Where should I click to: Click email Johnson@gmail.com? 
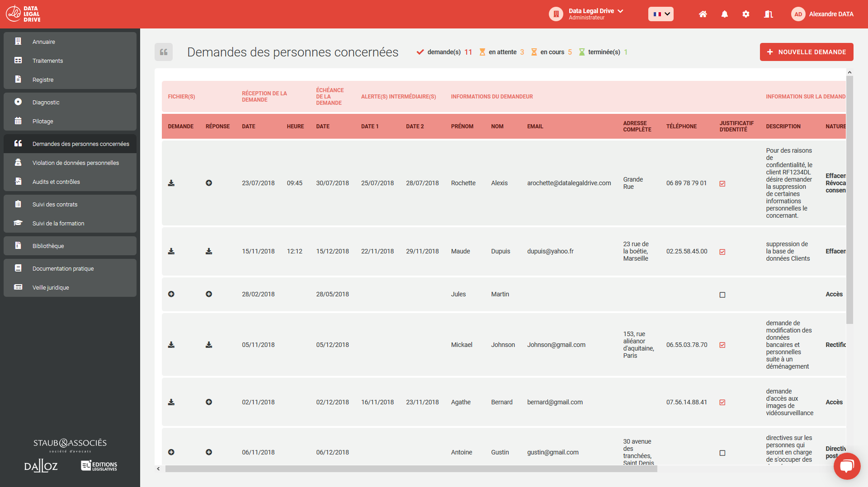coord(556,345)
